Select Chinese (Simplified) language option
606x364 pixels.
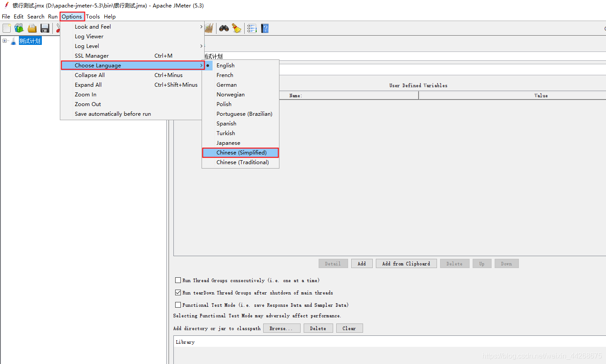pos(240,153)
